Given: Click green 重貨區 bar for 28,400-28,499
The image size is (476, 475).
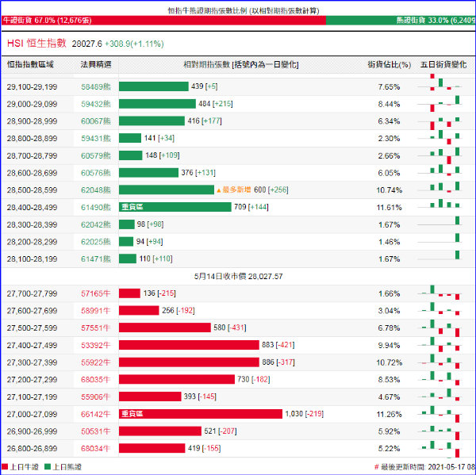Looking at the screenshot, I should tap(175, 207).
